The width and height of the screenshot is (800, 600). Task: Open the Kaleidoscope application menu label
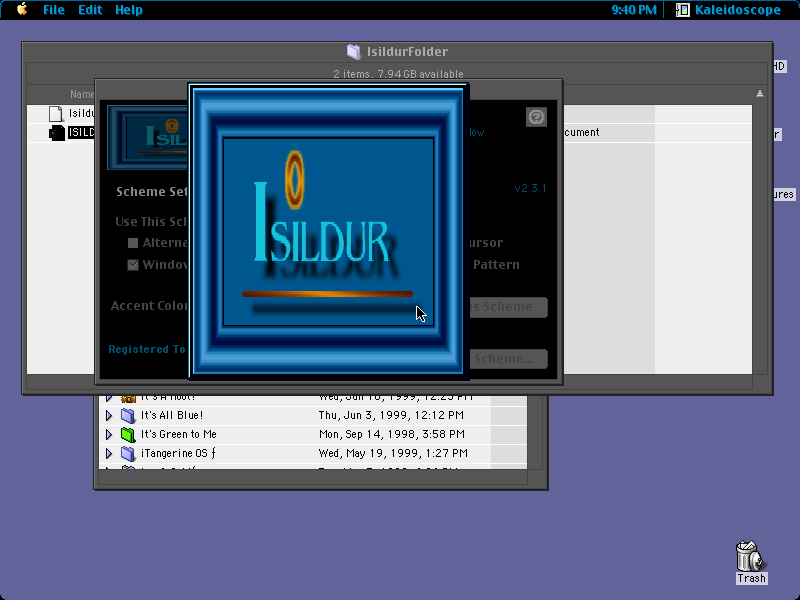click(x=738, y=10)
